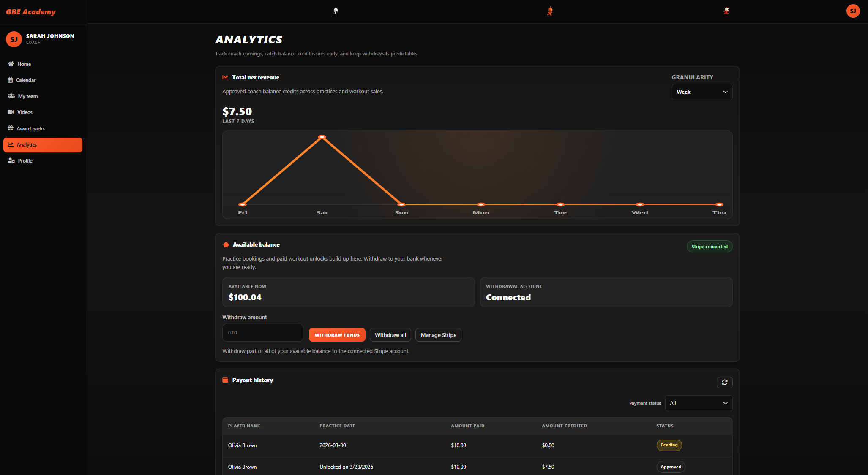Open Videos via the camera icon
The width and height of the screenshot is (868, 475).
pyautogui.click(x=11, y=112)
